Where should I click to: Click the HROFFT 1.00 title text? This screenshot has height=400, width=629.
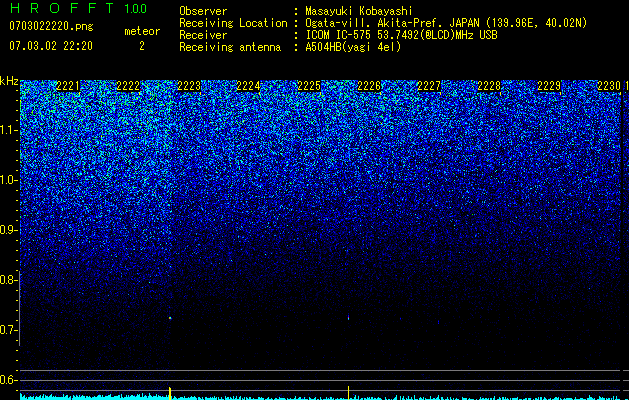click(78, 8)
